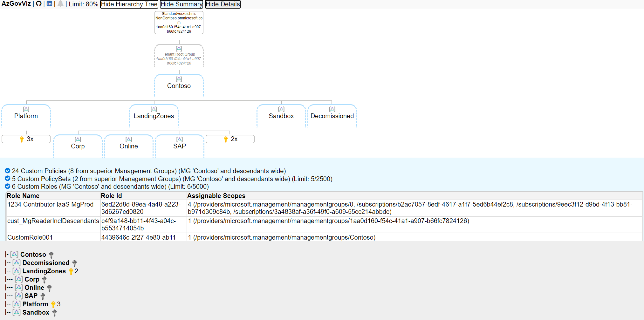Click the 'Limit: 80%' text
Image resolution: width=644 pixels, height=320 pixels.
pos(84,4)
